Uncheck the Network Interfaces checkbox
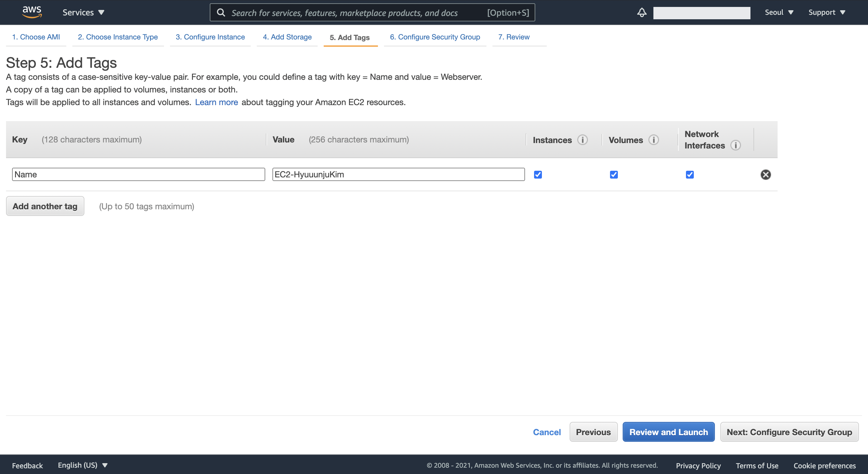Viewport: 868px width, 474px height. click(689, 174)
